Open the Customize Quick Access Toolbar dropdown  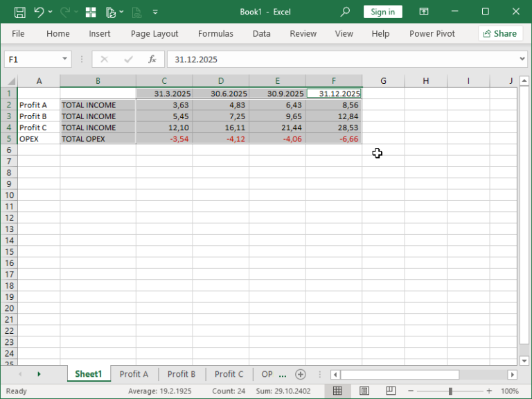tap(155, 12)
